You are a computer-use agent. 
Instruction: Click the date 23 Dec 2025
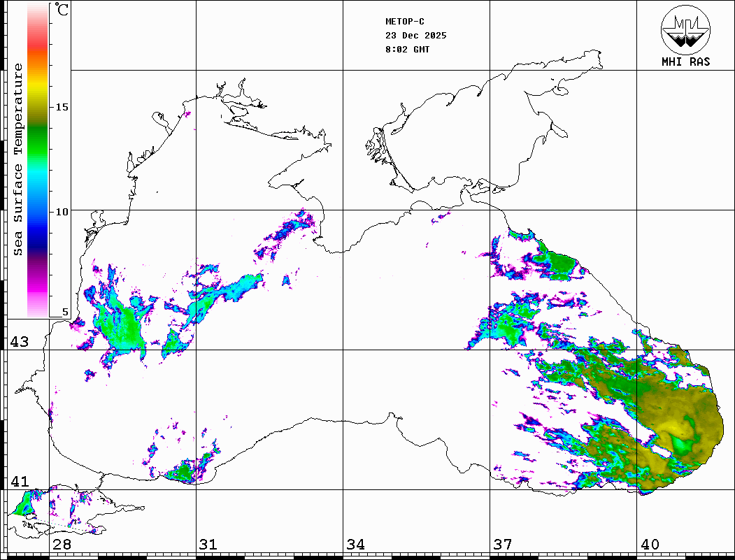[x=415, y=36]
